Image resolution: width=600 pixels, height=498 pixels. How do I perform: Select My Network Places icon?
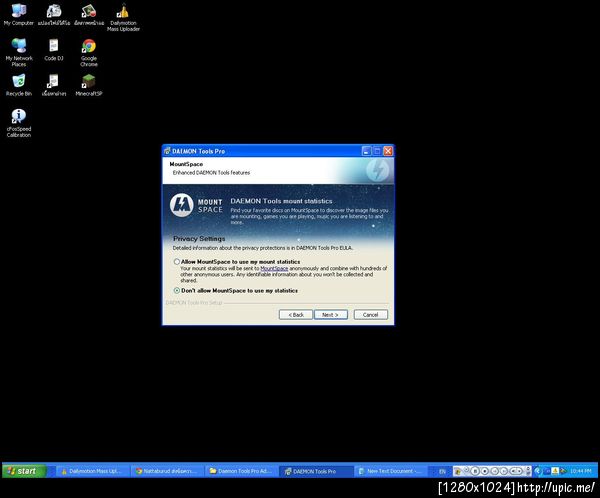[x=19, y=52]
